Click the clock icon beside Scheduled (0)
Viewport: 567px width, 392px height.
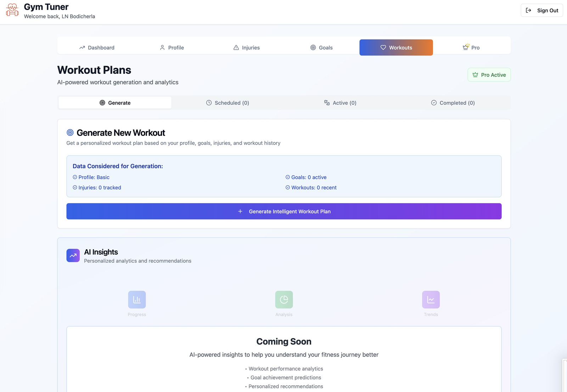coord(209,103)
